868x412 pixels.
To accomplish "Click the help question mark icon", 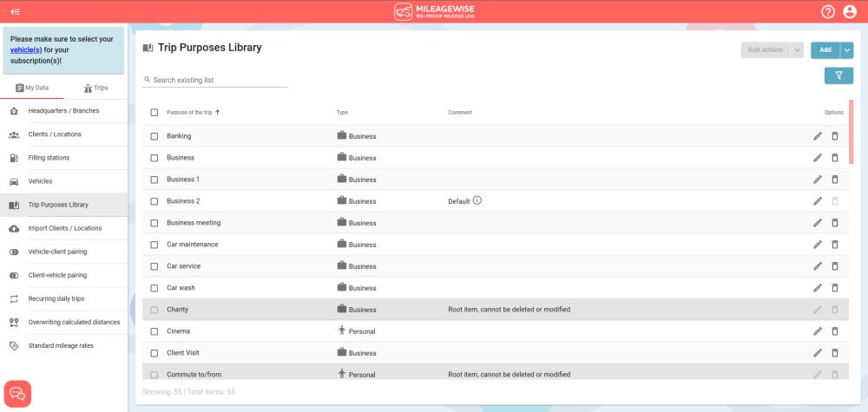I will click(x=828, y=11).
